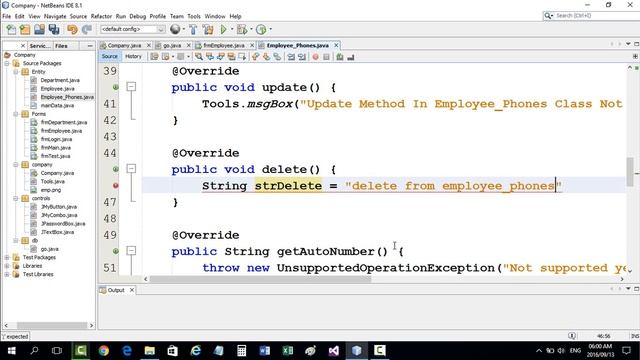Open the Source menu

(78, 16)
